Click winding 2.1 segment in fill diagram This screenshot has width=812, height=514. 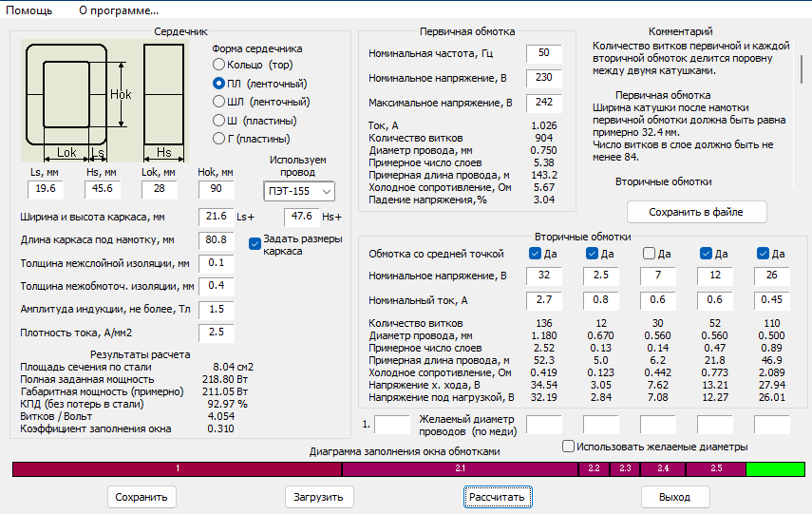[459, 469]
